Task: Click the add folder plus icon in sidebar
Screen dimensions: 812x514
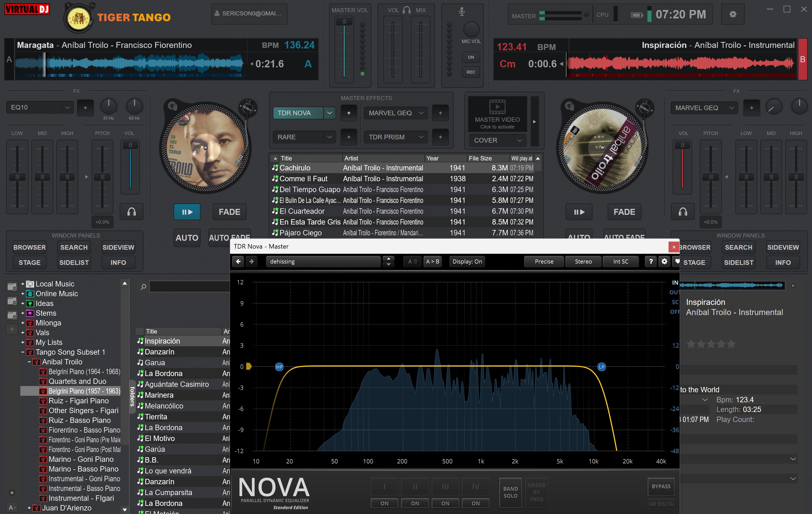Action: [x=12, y=329]
